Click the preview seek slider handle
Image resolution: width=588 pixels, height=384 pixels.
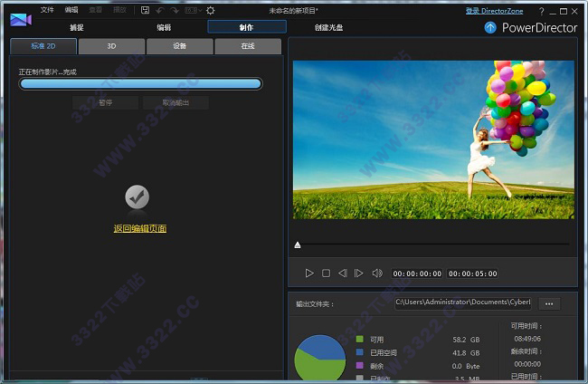tap(298, 245)
